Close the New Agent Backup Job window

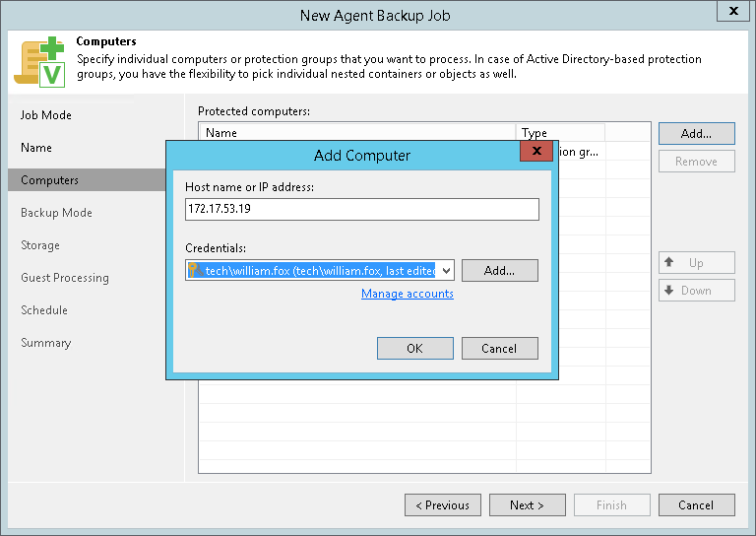(x=731, y=12)
